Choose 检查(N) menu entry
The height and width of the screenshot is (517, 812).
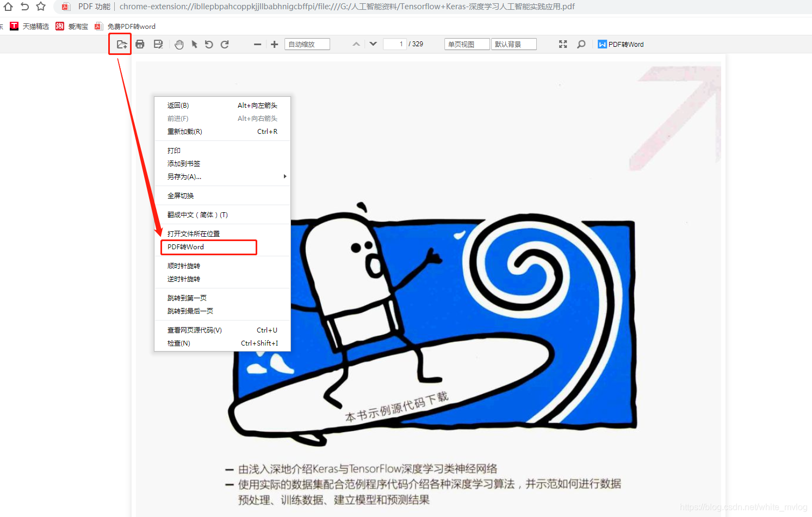click(222, 343)
